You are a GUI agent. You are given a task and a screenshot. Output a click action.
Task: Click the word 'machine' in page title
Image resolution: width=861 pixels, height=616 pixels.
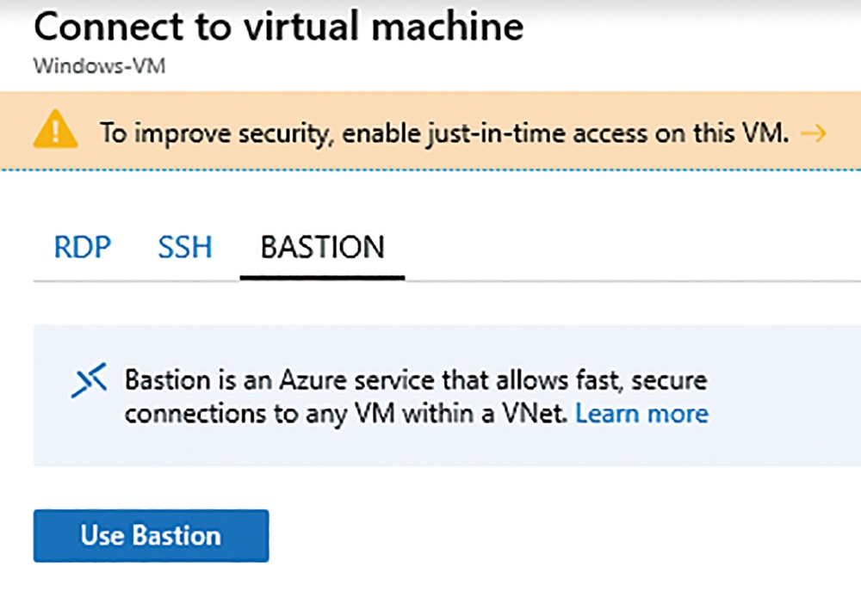448,27
